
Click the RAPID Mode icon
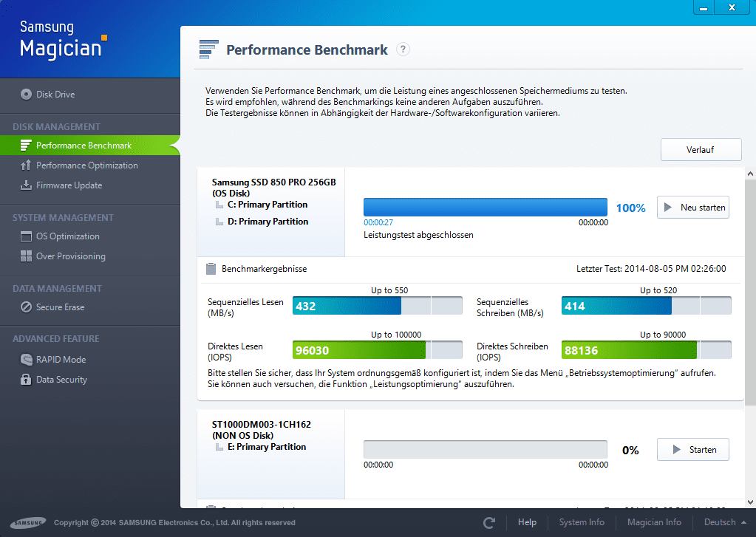pyautogui.click(x=26, y=360)
